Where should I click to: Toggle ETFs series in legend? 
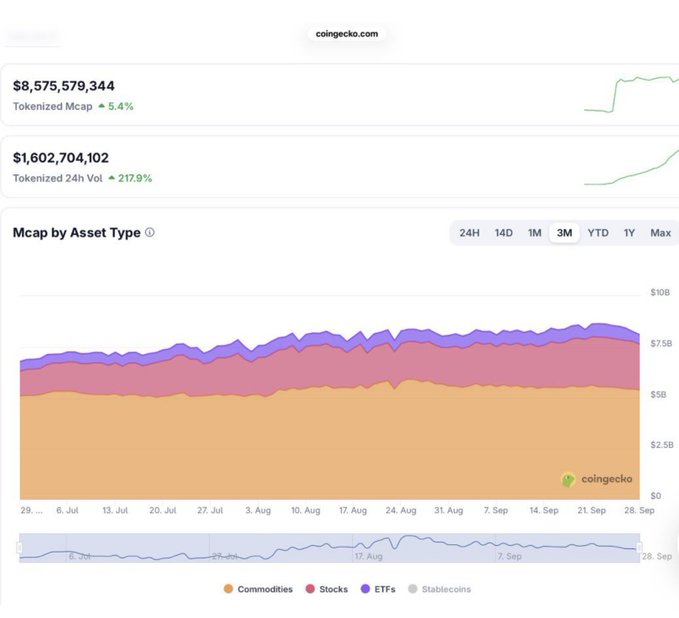click(x=378, y=589)
